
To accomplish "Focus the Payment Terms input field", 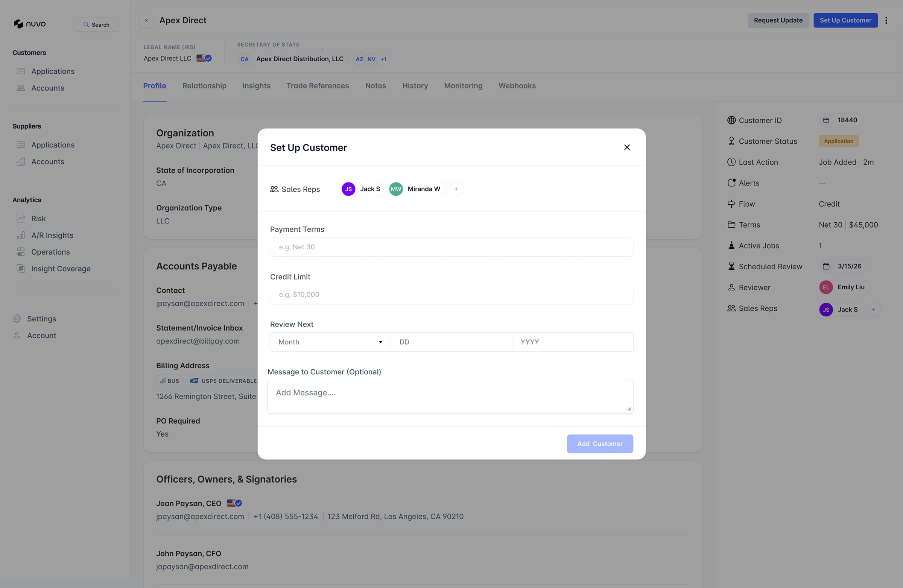I will (x=451, y=247).
